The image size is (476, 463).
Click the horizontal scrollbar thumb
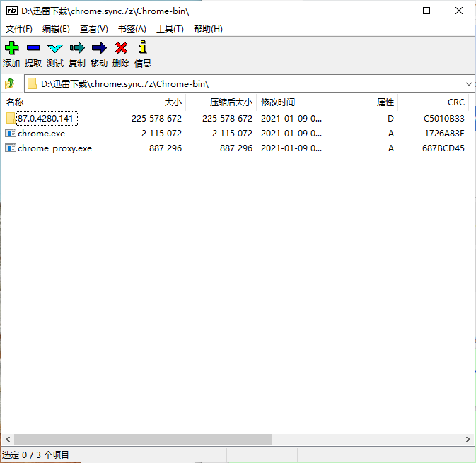pyautogui.click(x=143, y=439)
